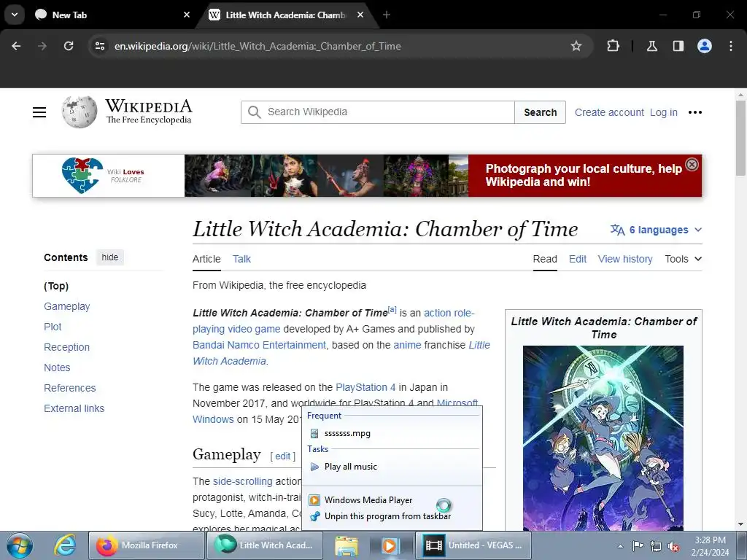The image size is (747, 560).
Task: Jump to (Top) in contents
Action: click(x=56, y=286)
